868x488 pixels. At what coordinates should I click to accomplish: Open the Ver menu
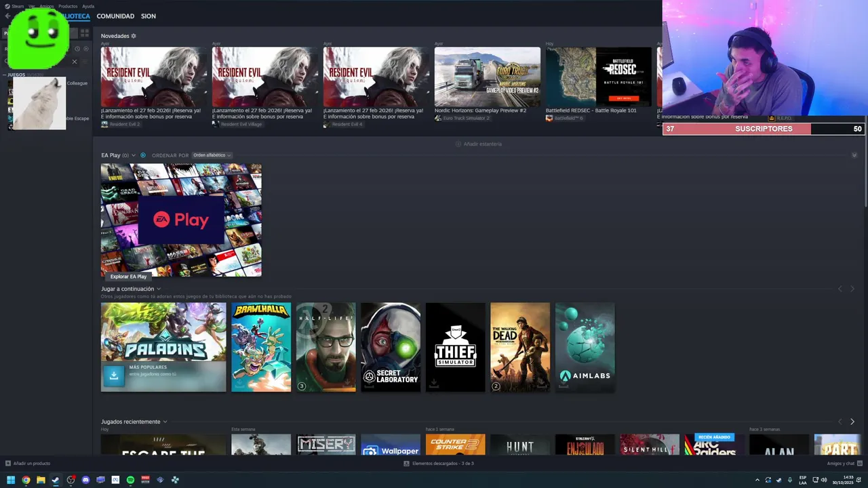pos(31,6)
